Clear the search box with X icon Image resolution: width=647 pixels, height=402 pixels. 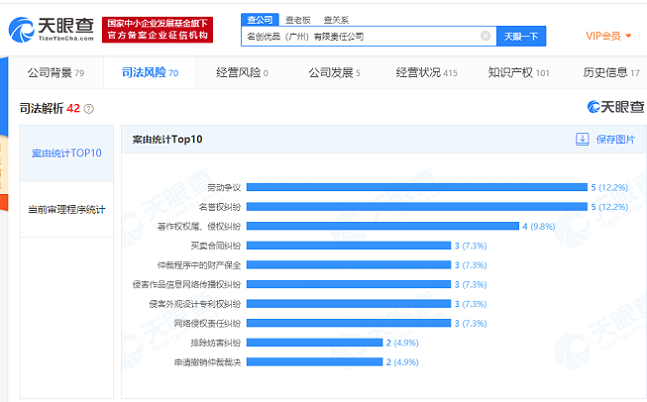tap(485, 36)
